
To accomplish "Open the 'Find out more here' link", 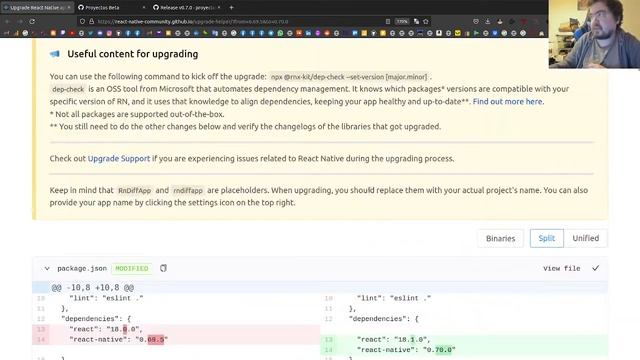I will (x=508, y=101).
